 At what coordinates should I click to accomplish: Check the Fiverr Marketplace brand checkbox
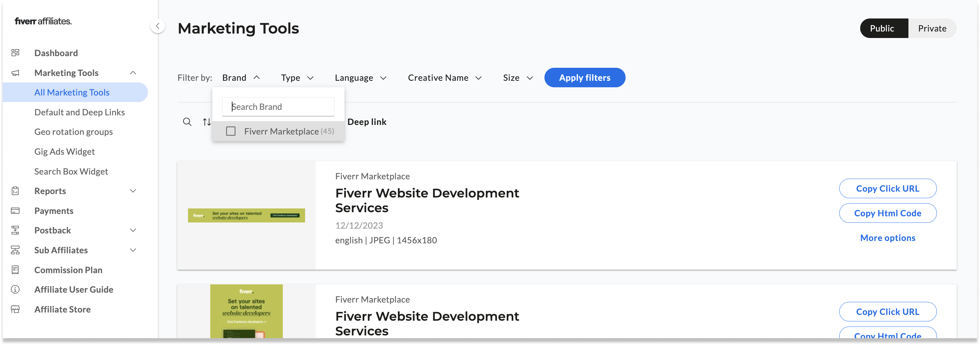[x=230, y=131]
